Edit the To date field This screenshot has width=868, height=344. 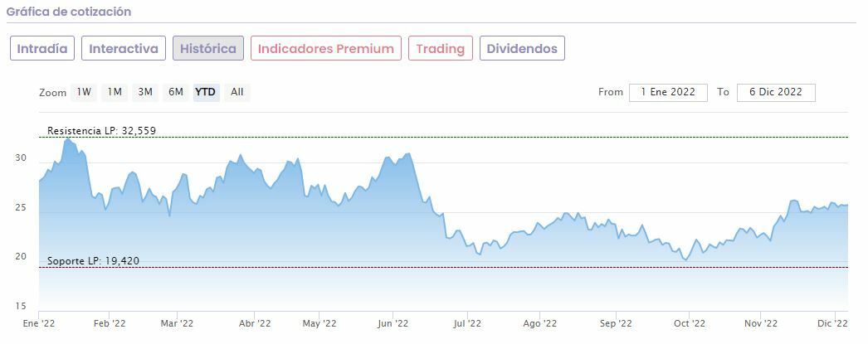click(776, 92)
